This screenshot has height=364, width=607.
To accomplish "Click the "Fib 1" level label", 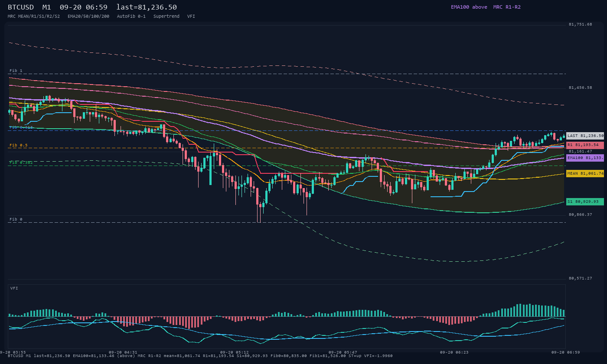I will pos(16,71).
